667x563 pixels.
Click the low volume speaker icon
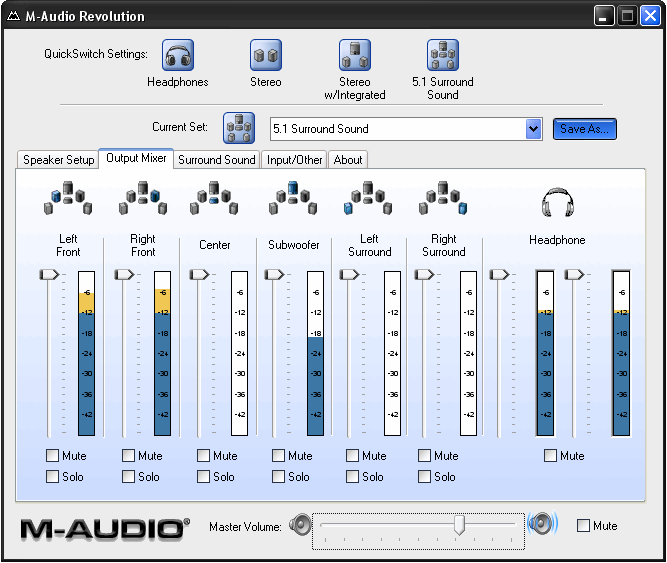300,525
